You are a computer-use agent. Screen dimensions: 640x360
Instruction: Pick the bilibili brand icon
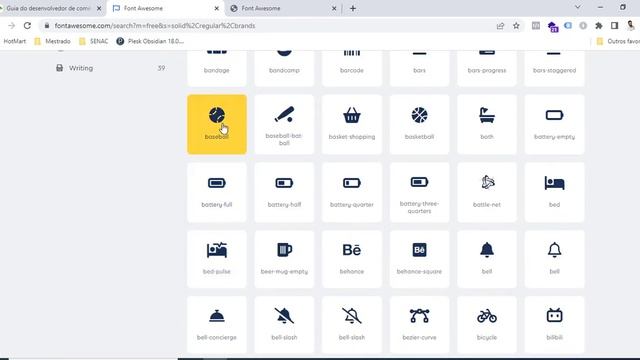tap(554, 325)
